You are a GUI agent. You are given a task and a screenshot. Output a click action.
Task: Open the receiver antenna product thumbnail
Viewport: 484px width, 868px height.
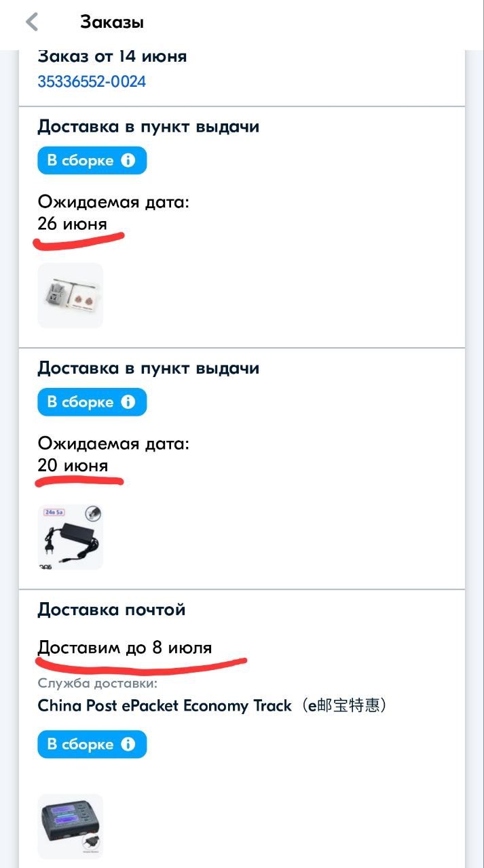(x=71, y=296)
